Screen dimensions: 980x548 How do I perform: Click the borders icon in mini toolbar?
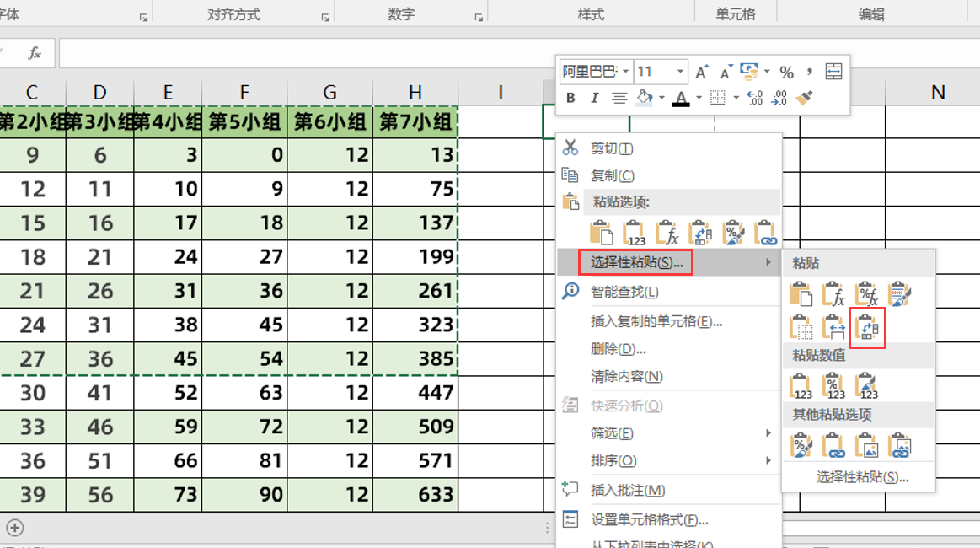(x=718, y=98)
